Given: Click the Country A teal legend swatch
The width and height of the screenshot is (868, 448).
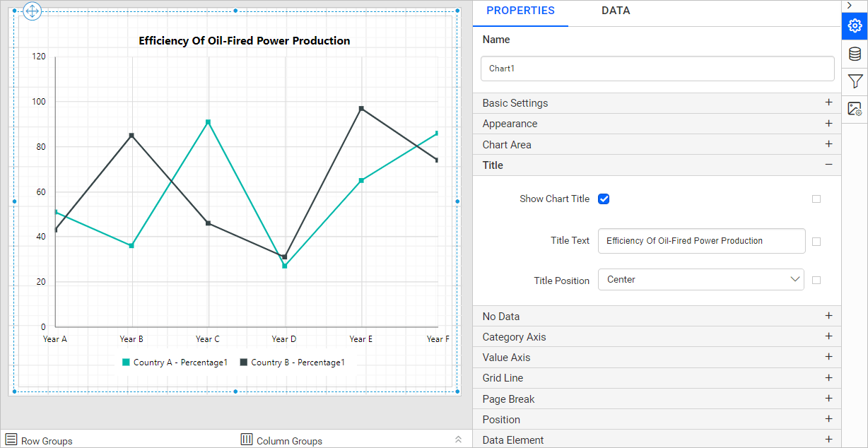Looking at the screenshot, I should [x=126, y=362].
